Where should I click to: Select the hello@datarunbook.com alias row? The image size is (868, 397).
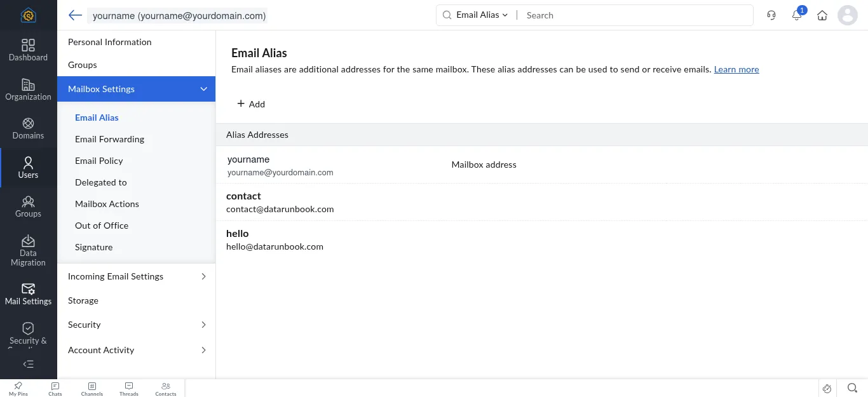(x=542, y=239)
